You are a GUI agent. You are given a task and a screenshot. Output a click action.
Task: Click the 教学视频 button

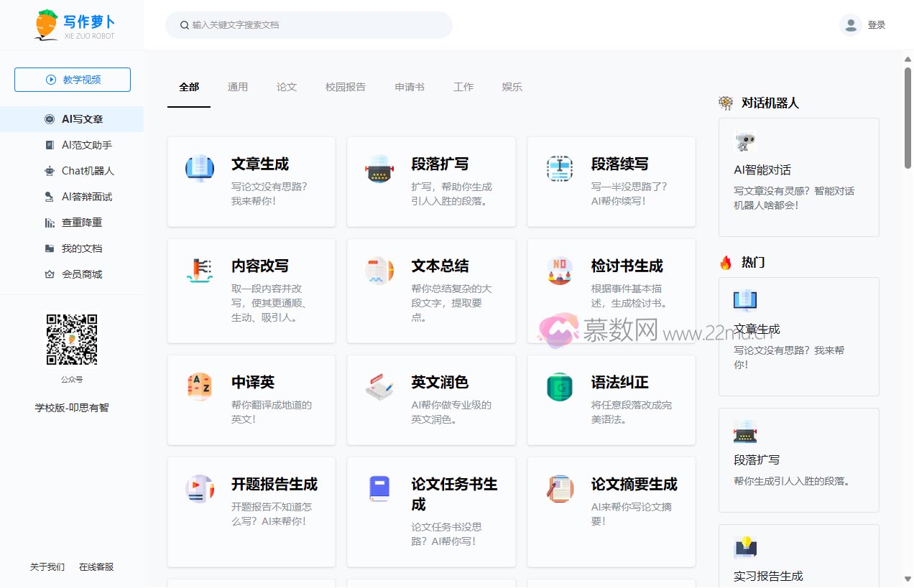(73, 80)
